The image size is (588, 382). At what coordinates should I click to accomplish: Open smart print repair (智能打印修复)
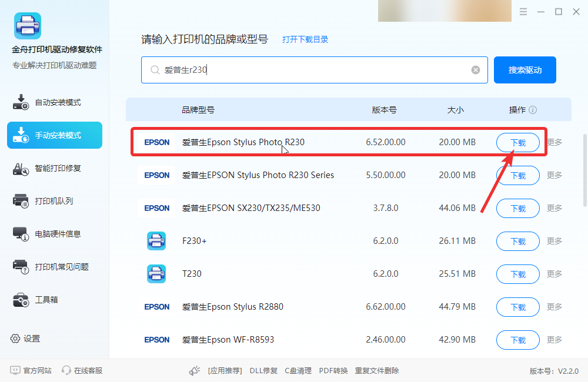click(x=55, y=168)
